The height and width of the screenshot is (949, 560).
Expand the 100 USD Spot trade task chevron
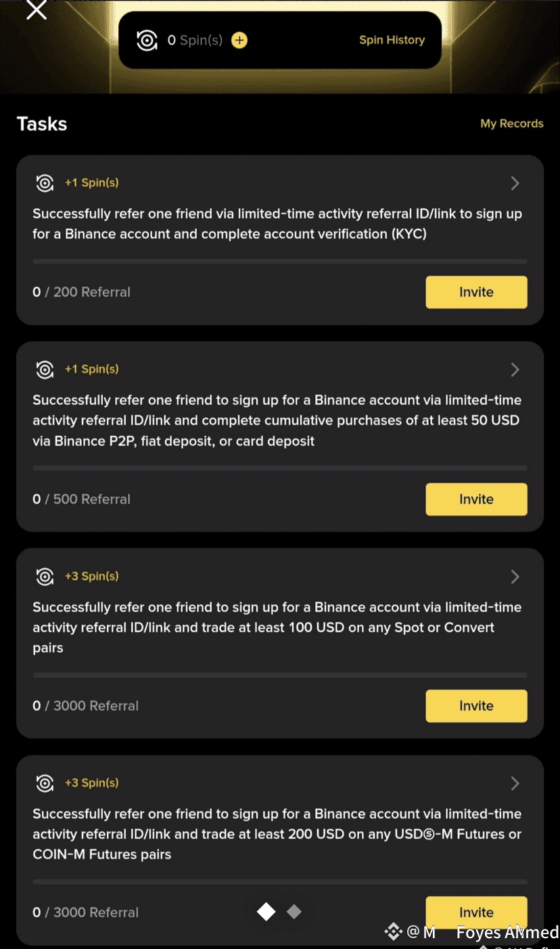click(x=515, y=577)
